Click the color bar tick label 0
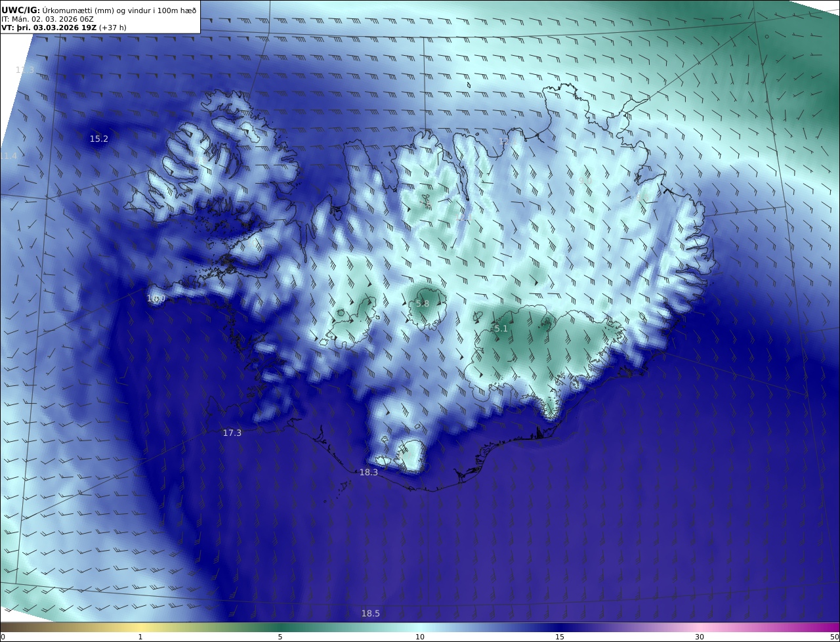 click(3, 637)
